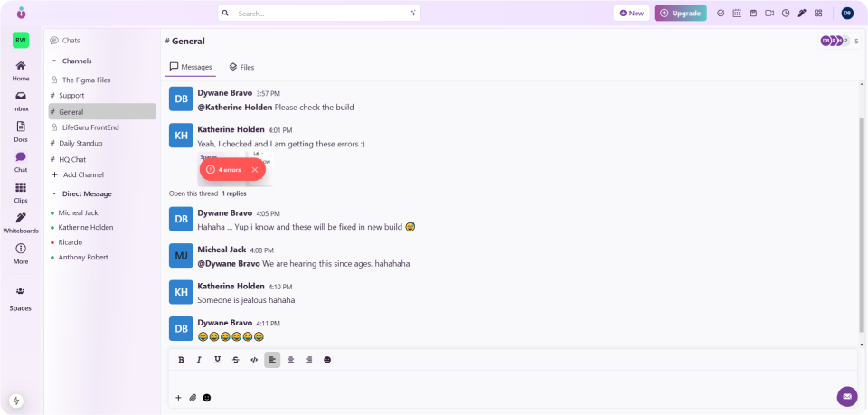Screen dimensions: 868x415
Task: Click Add Channel
Action: (78, 174)
